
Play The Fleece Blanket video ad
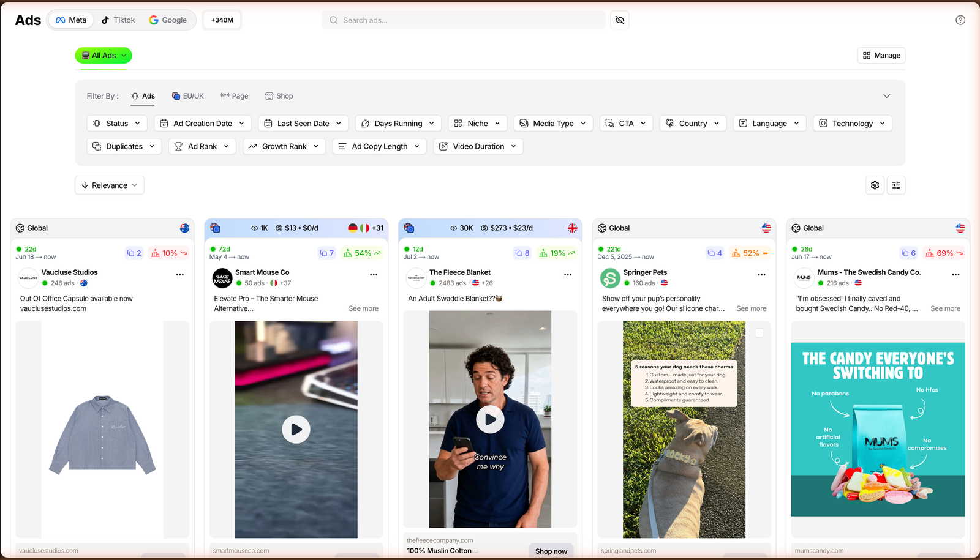[490, 419]
